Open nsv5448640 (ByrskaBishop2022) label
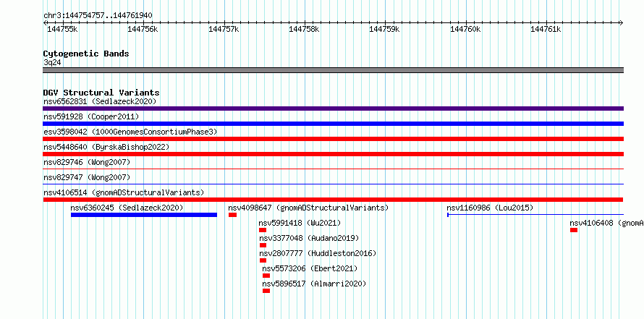Screen dimensions: 644x319 click(x=106, y=147)
